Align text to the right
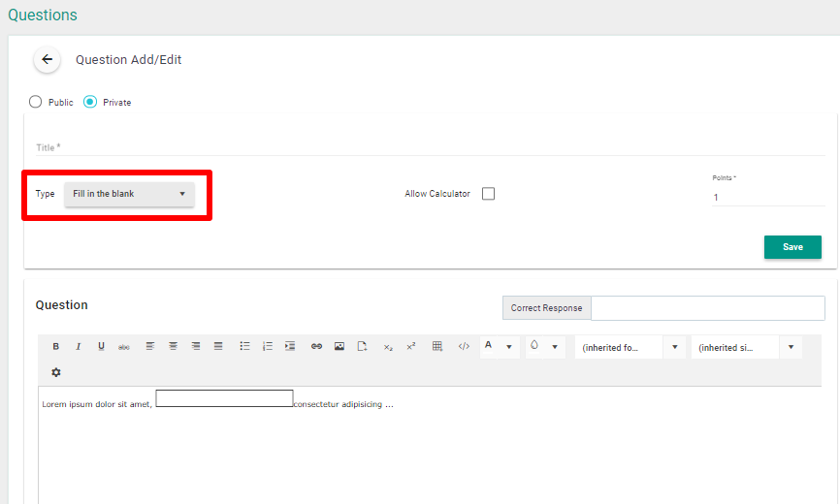 196,347
